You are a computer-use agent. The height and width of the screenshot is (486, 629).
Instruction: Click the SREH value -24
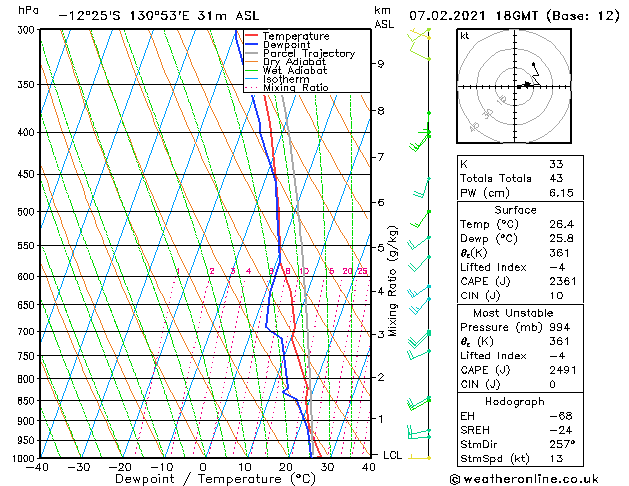click(x=561, y=430)
